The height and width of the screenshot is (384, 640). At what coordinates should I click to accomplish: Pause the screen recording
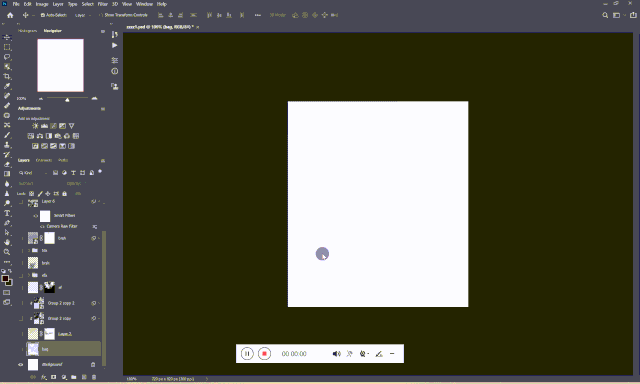[247, 354]
